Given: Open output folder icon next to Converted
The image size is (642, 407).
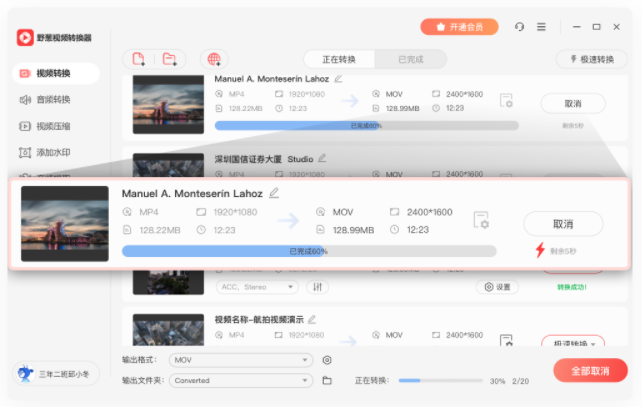Looking at the screenshot, I should click(327, 380).
